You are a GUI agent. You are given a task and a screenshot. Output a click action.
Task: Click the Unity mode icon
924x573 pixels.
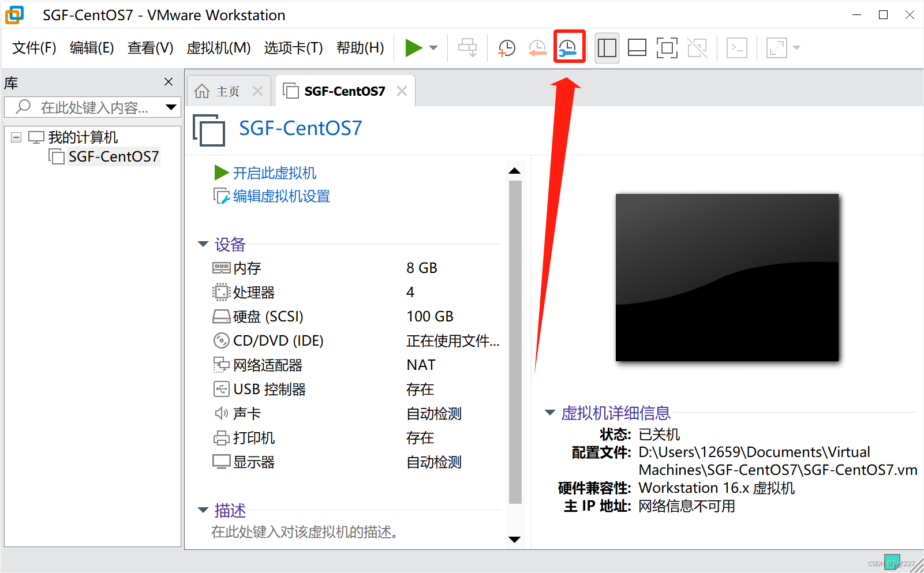(x=697, y=48)
